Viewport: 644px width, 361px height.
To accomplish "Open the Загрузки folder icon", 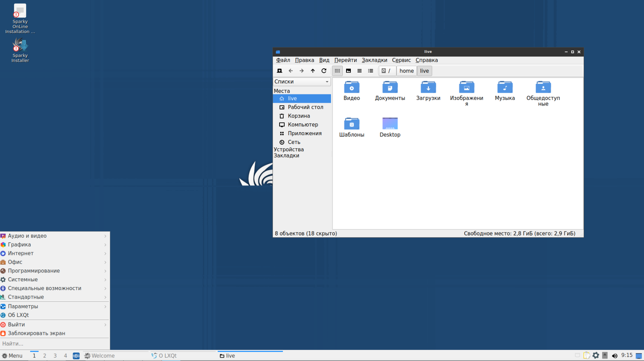I will tap(428, 88).
